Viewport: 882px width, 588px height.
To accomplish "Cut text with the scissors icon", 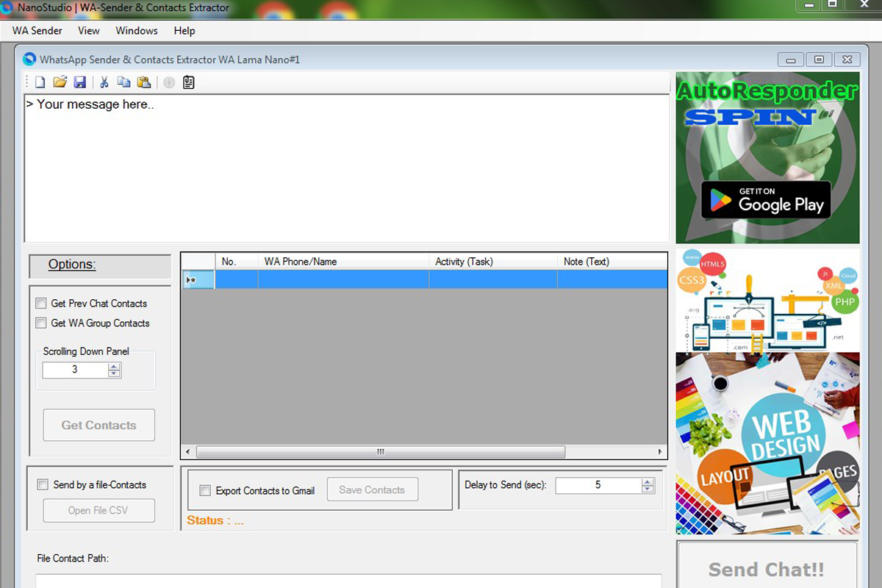I will [x=104, y=82].
